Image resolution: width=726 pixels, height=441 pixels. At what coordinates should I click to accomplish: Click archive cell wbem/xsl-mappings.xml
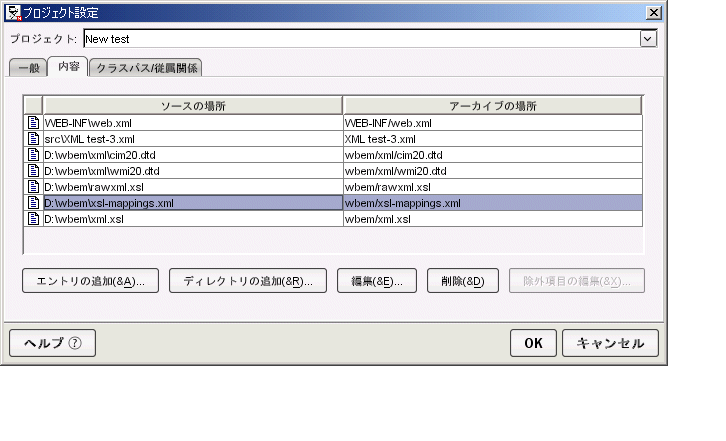click(x=493, y=202)
